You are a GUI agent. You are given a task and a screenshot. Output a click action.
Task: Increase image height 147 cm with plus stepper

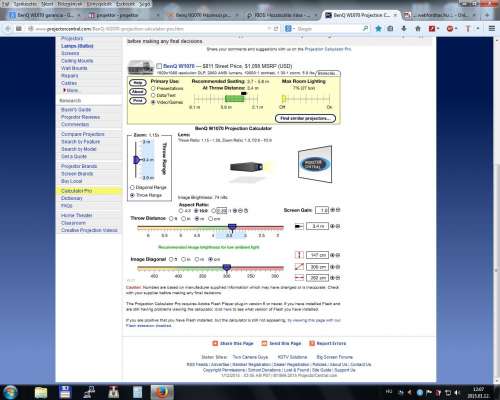pos(332,255)
